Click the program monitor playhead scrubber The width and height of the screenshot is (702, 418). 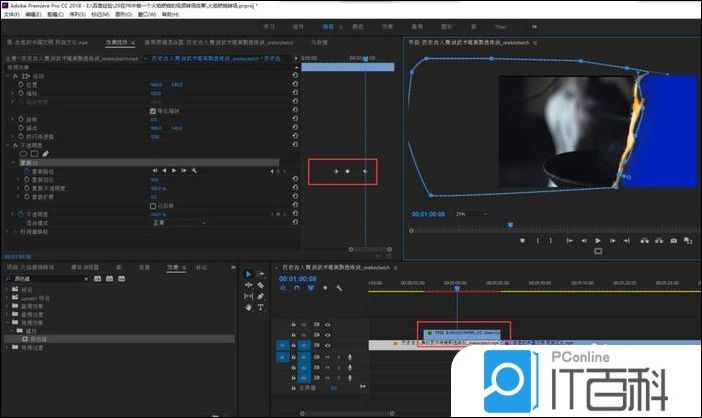tap(509, 224)
